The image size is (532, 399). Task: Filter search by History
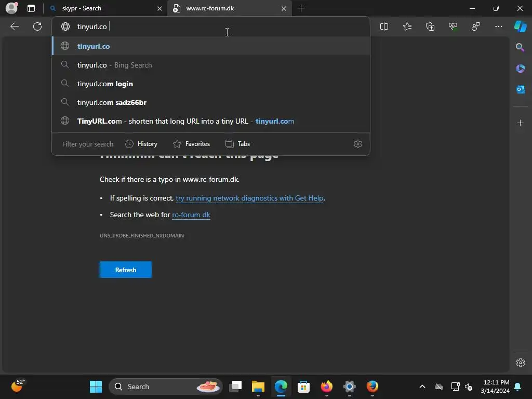[141, 144]
